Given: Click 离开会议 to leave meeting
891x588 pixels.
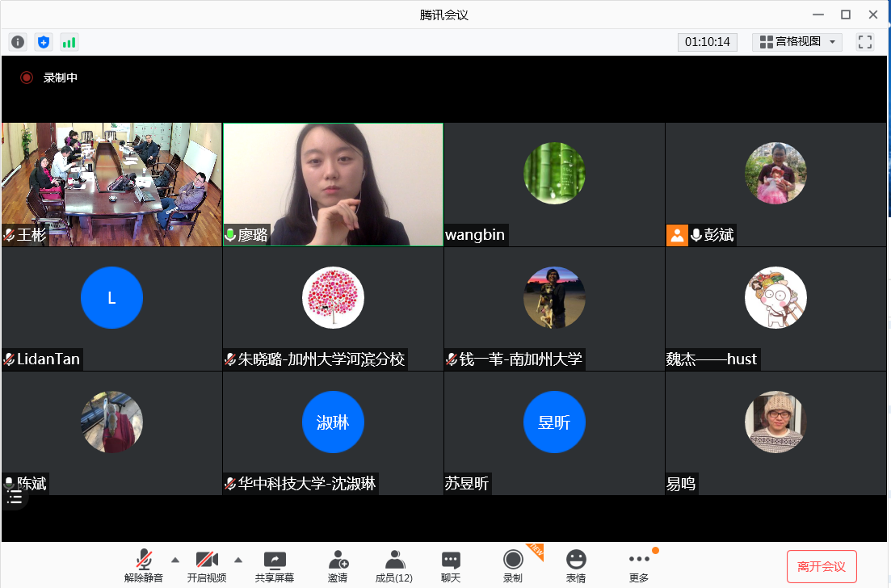Looking at the screenshot, I should [x=822, y=566].
